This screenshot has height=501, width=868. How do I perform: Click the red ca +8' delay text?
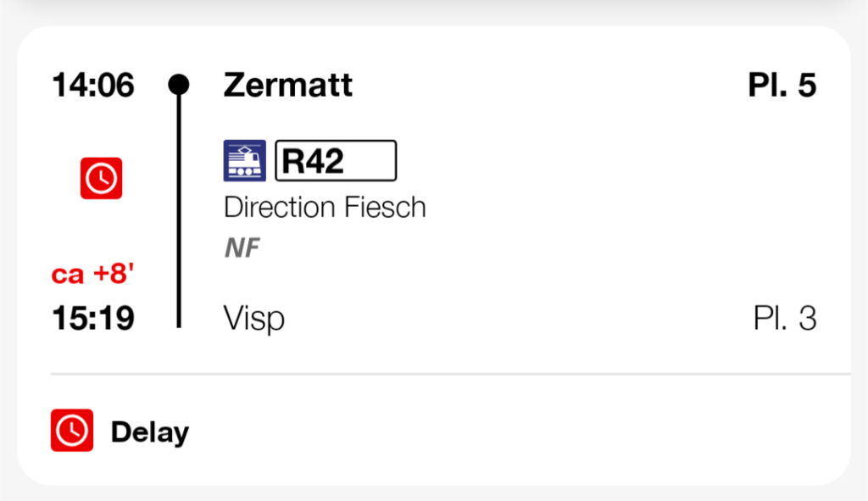[x=93, y=276]
